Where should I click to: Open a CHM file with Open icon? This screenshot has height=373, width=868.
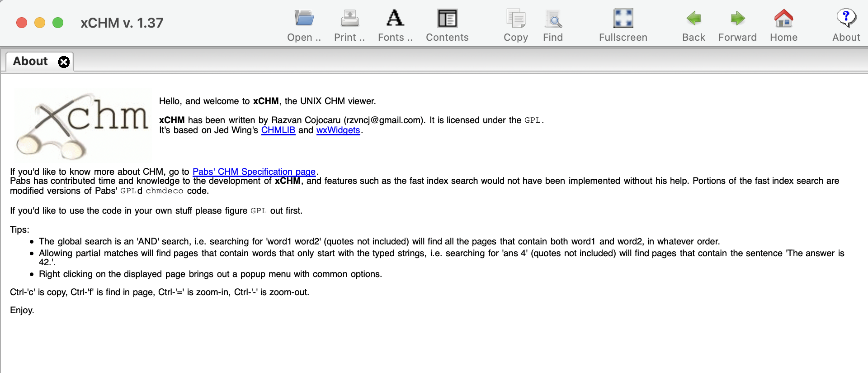pyautogui.click(x=304, y=19)
